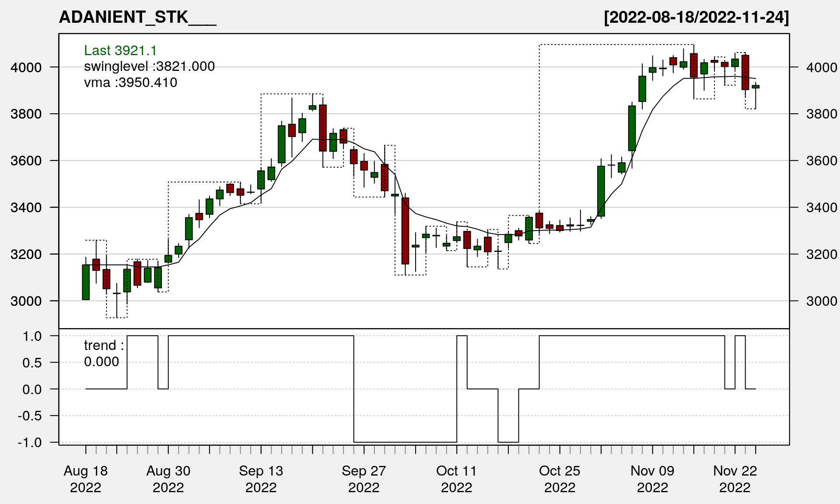Click the left axis 4000 price label
The width and height of the screenshot is (840, 504).
point(26,67)
